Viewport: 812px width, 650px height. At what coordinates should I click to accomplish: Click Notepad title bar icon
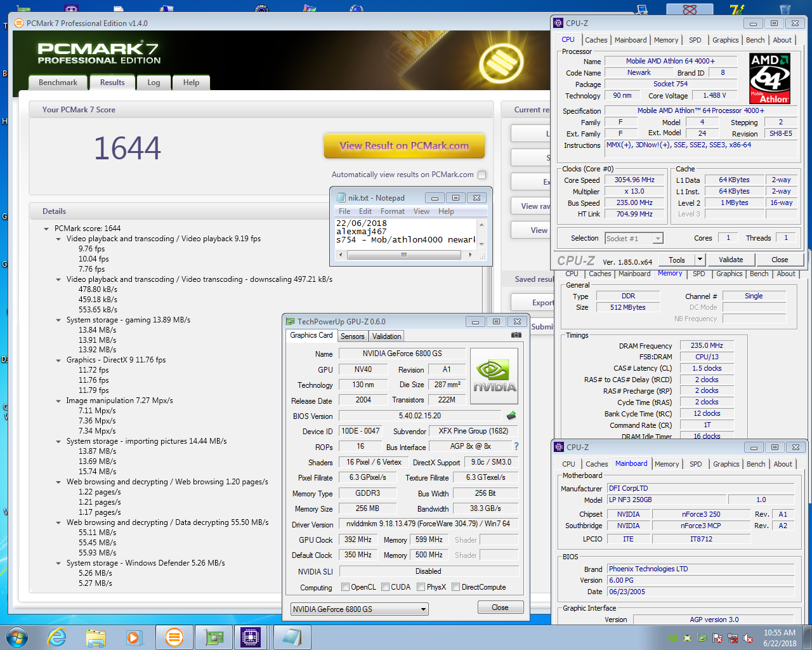341,197
